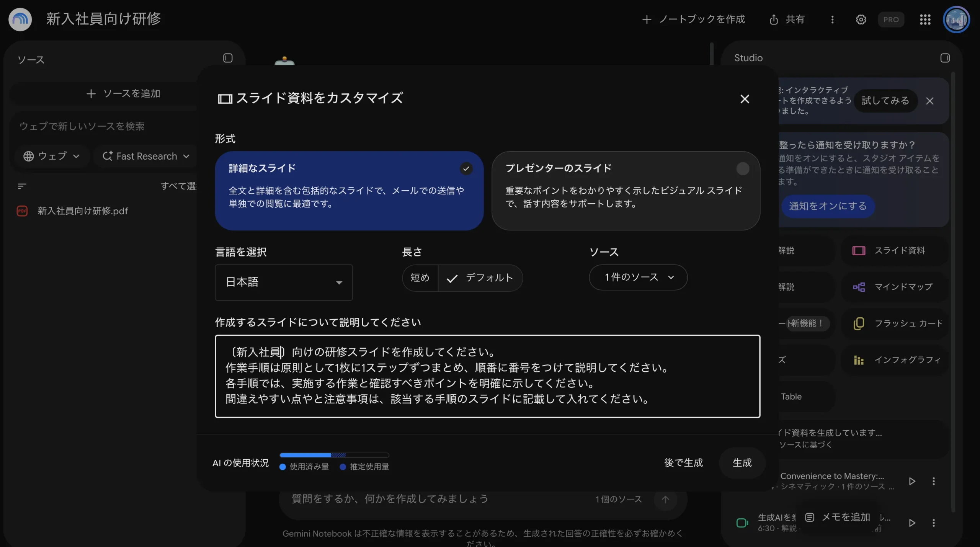The width and height of the screenshot is (980, 547).
Task: Play the Convenience to Mastery item
Action: click(912, 481)
